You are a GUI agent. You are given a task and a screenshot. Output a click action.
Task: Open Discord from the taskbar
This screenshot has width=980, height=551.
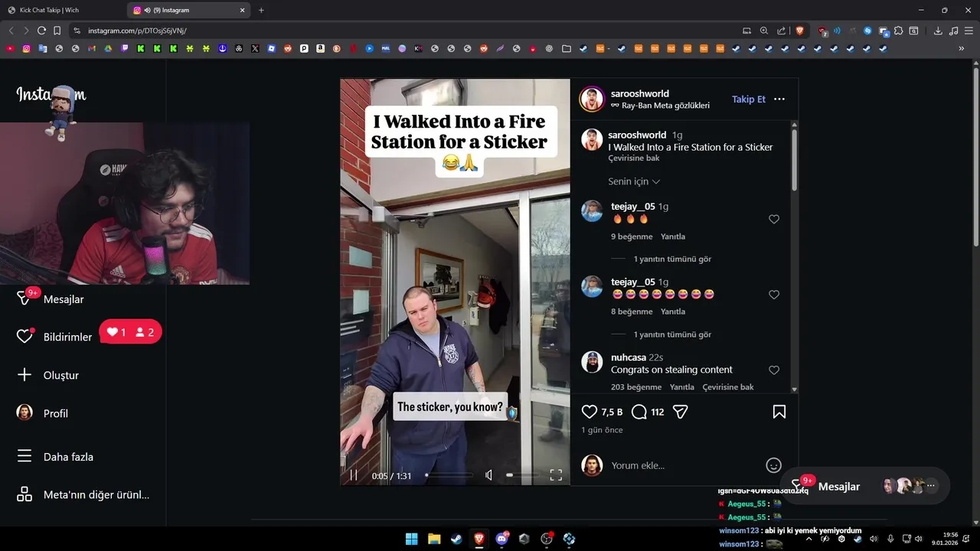point(502,539)
